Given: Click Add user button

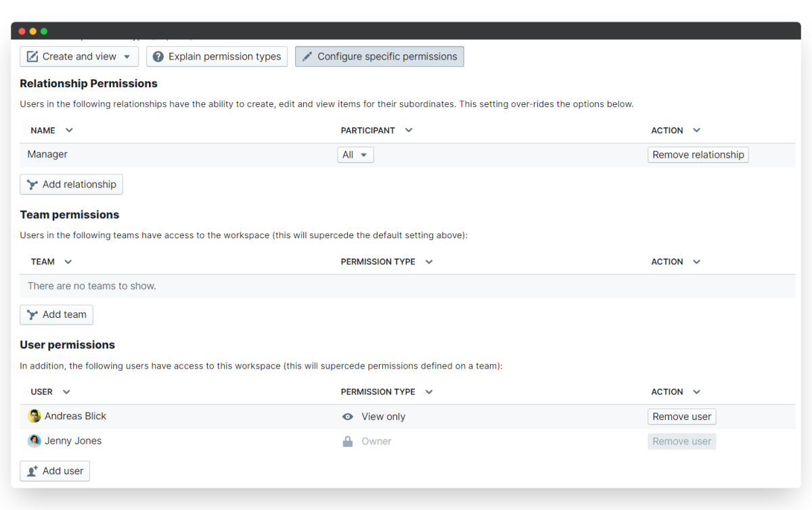Looking at the screenshot, I should pos(55,471).
